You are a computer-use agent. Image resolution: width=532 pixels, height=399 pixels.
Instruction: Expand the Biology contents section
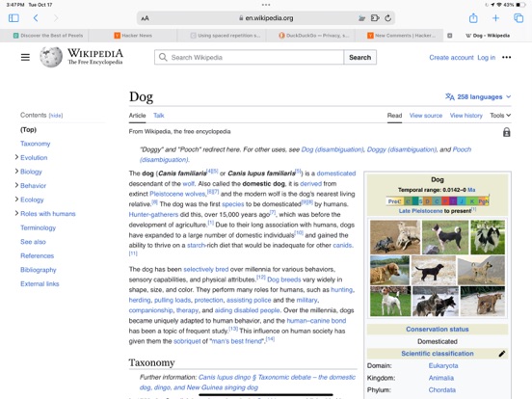(x=16, y=172)
